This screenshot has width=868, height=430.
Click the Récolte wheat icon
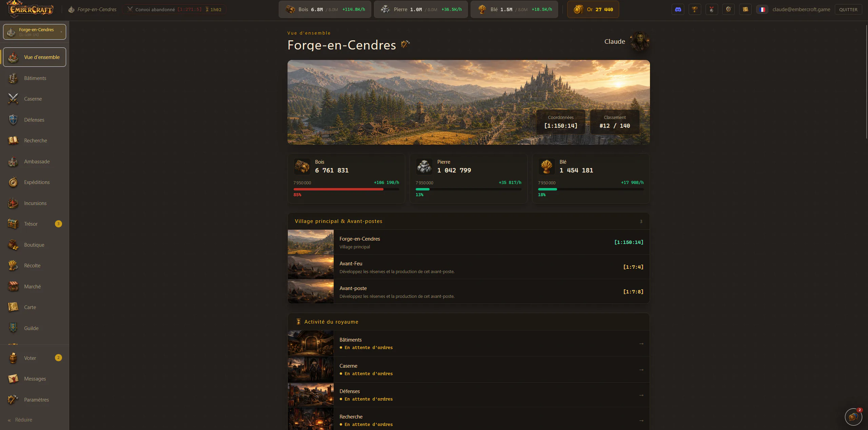click(13, 266)
